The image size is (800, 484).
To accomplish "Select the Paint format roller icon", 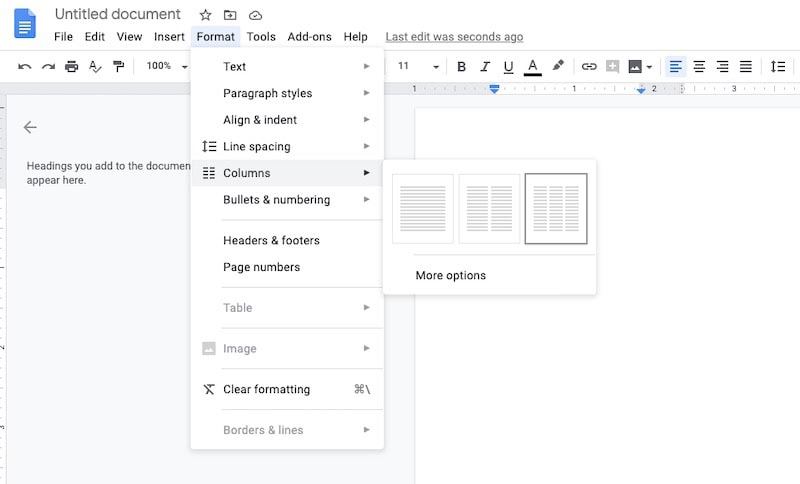I will [119, 67].
